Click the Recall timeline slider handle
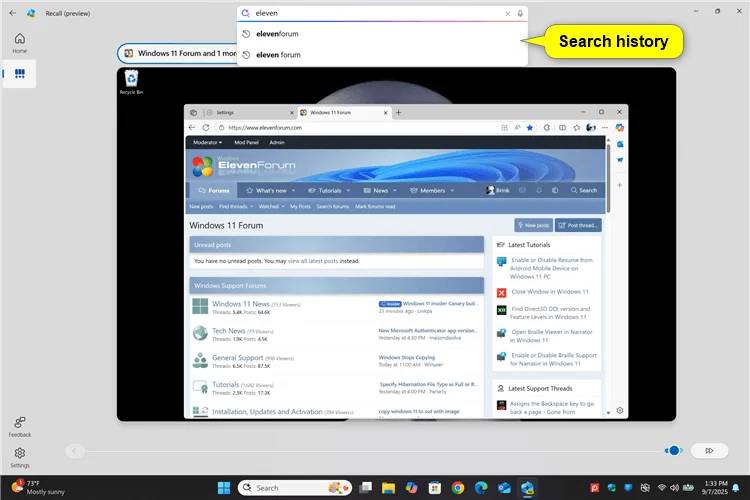750x500 pixels. pyautogui.click(x=674, y=451)
